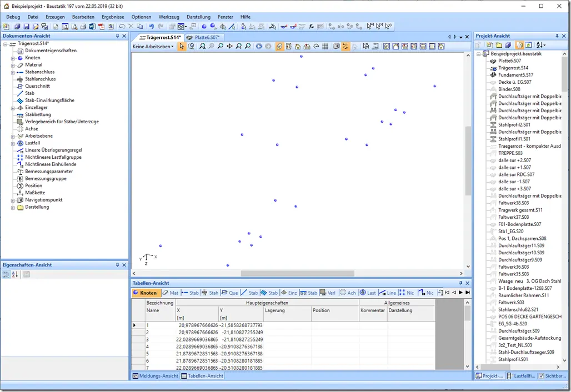Click the blue node sphere toolbar icon
This screenshot has height=392, width=571.
coord(204,27)
